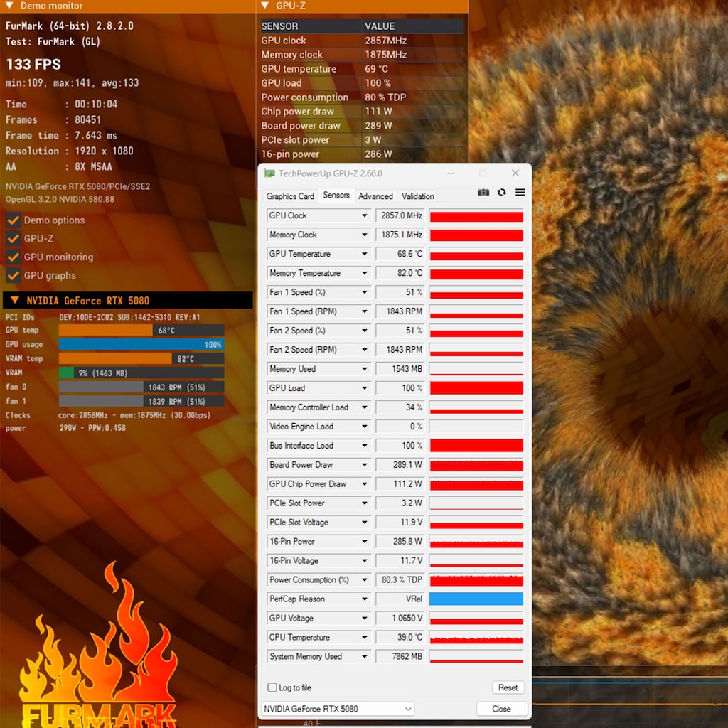Click the '16-pin power' overlay sensor row
This screenshot has width=728, height=728.
[x=362, y=154]
